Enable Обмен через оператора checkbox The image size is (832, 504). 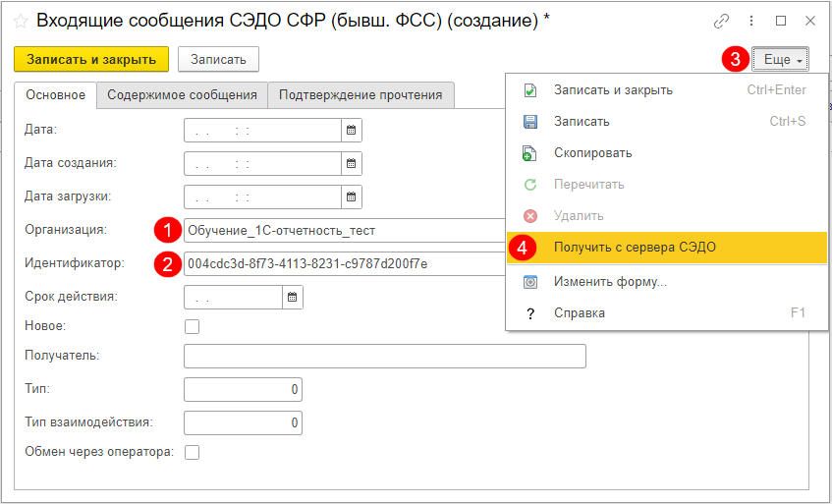click(192, 452)
